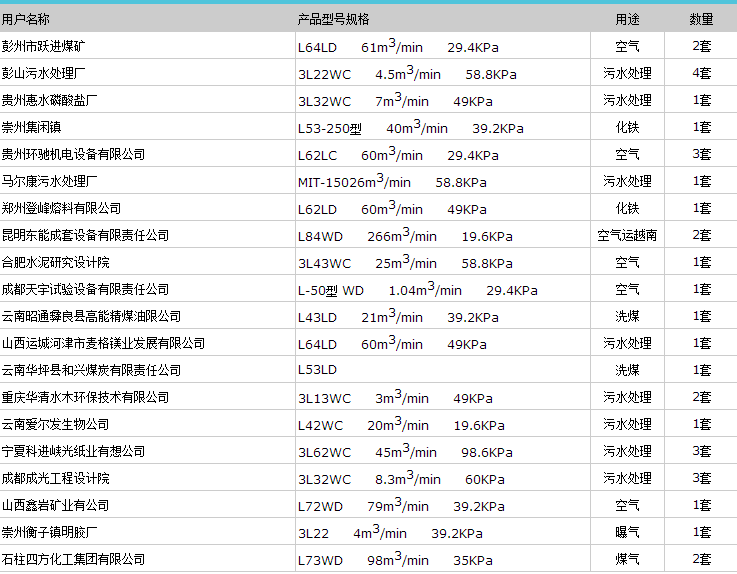
Task: Select 洗煤 usage in 云南昭通彝良县 row
Action: click(x=627, y=316)
